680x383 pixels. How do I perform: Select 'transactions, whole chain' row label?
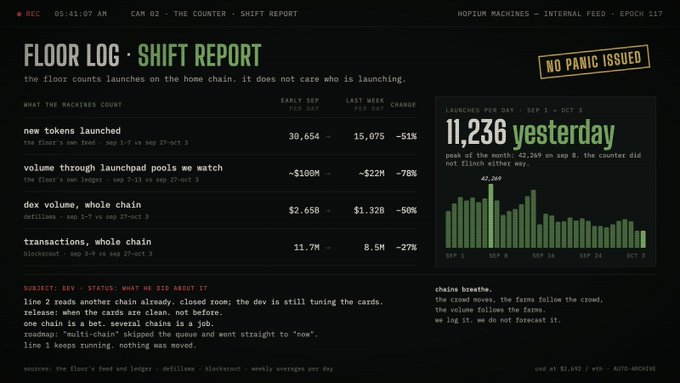coord(88,242)
